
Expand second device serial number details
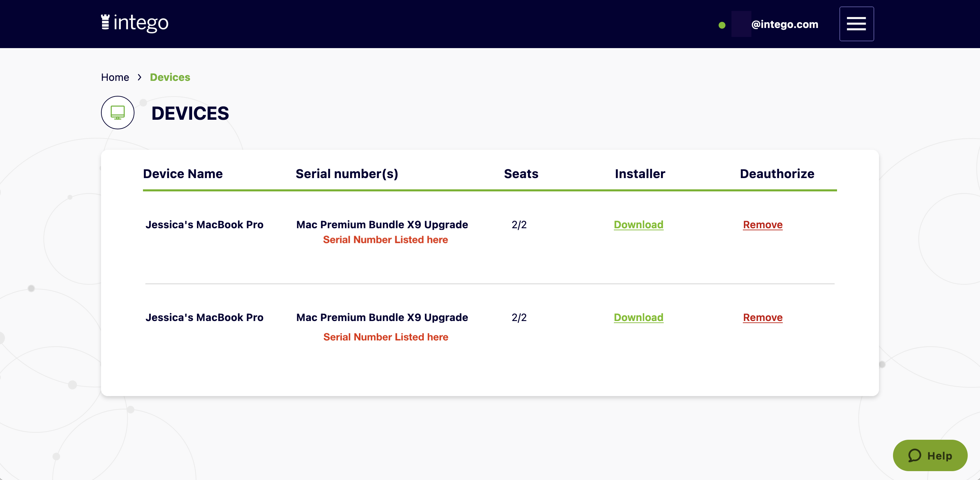coord(386,336)
